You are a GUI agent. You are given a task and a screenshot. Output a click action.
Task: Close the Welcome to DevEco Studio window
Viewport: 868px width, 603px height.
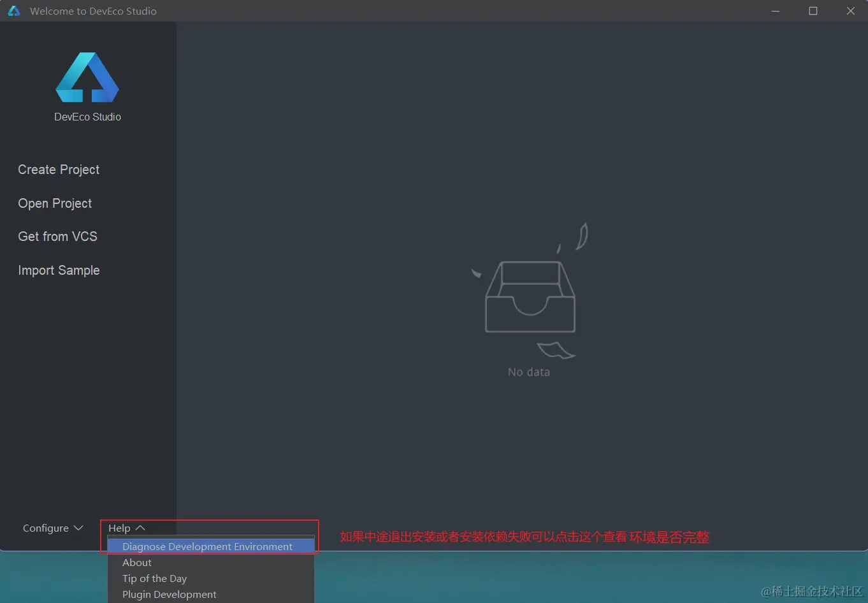[850, 11]
